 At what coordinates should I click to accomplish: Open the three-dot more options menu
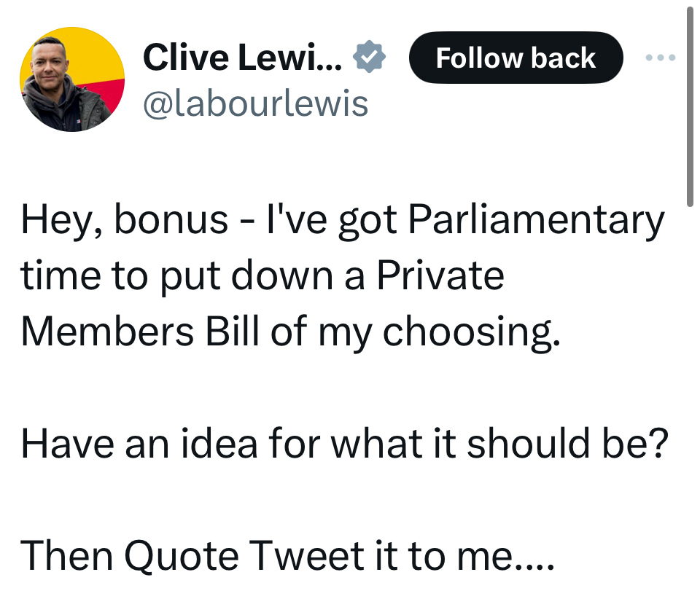click(661, 57)
